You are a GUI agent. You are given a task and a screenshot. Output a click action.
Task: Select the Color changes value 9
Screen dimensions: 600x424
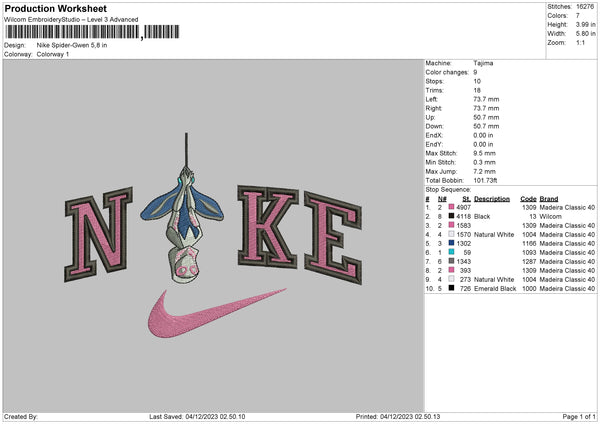475,72
